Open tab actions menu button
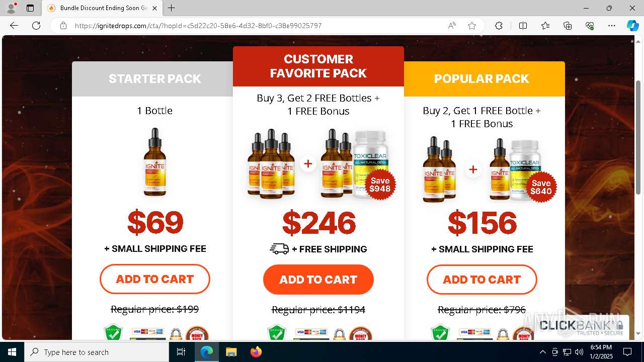 point(30,8)
